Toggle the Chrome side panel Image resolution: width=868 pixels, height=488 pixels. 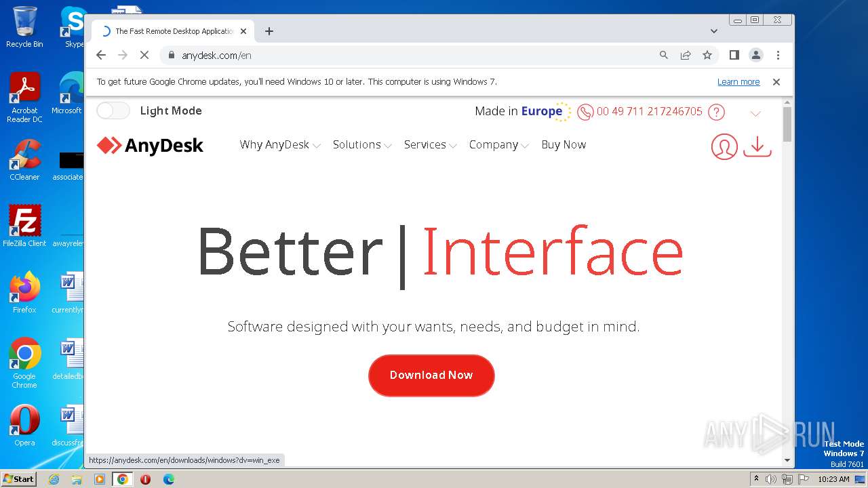[x=734, y=55]
